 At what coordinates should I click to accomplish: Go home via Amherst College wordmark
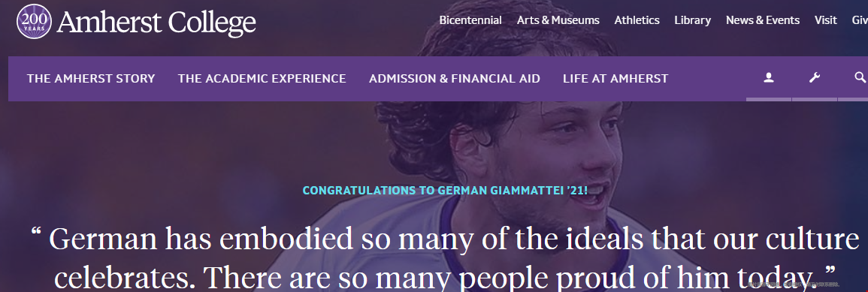(x=156, y=23)
